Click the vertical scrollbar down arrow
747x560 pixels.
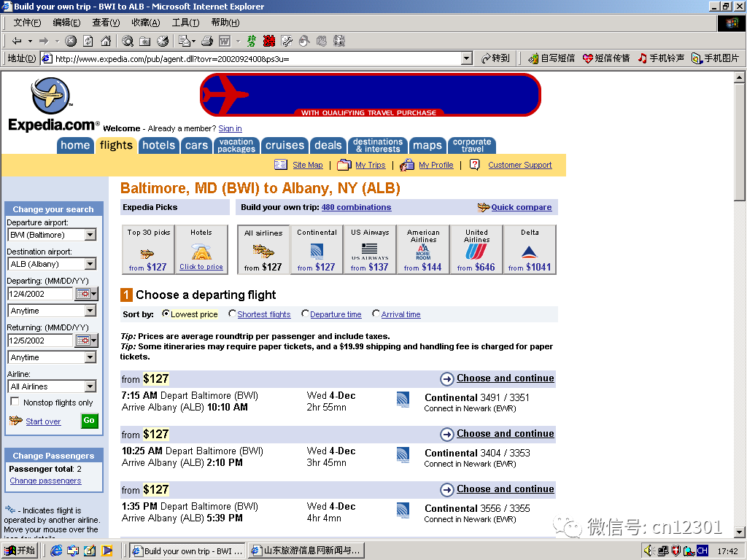pyautogui.click(x=739, y=532)
